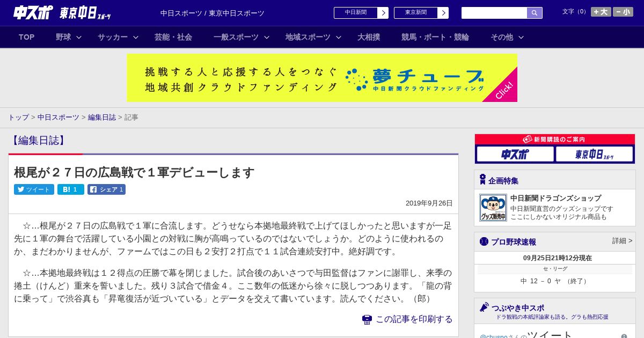Viewport: 644px width, 338px height.
Task: Click the ribbon icon next to 企画特集
Action: (x=482, y=180)
